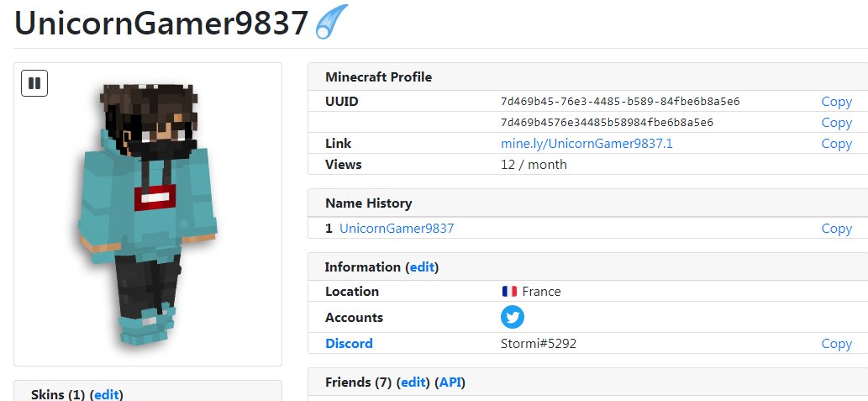Click the comet emoji beside the username
Viewport: 868px width, 401px height.
coord(332,22)
